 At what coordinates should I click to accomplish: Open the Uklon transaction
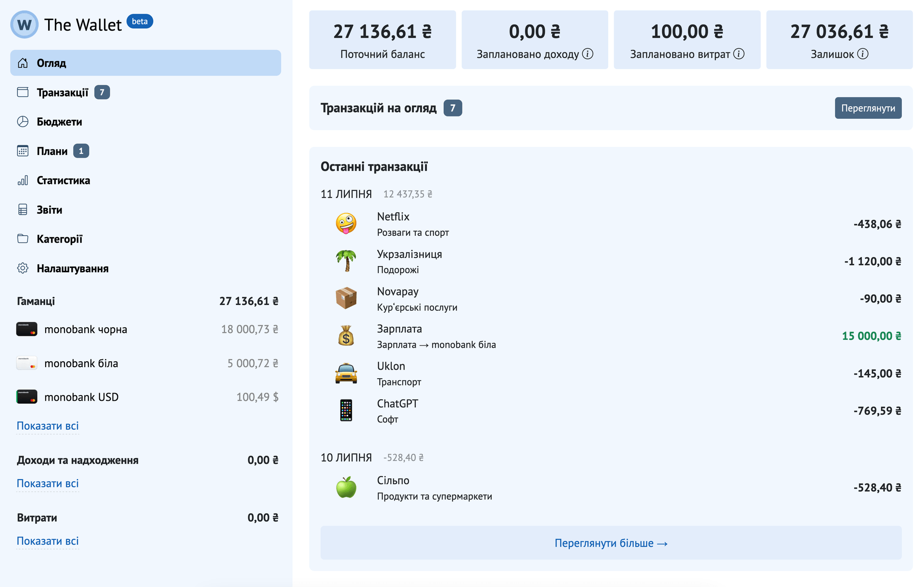(x=611, y=373)
